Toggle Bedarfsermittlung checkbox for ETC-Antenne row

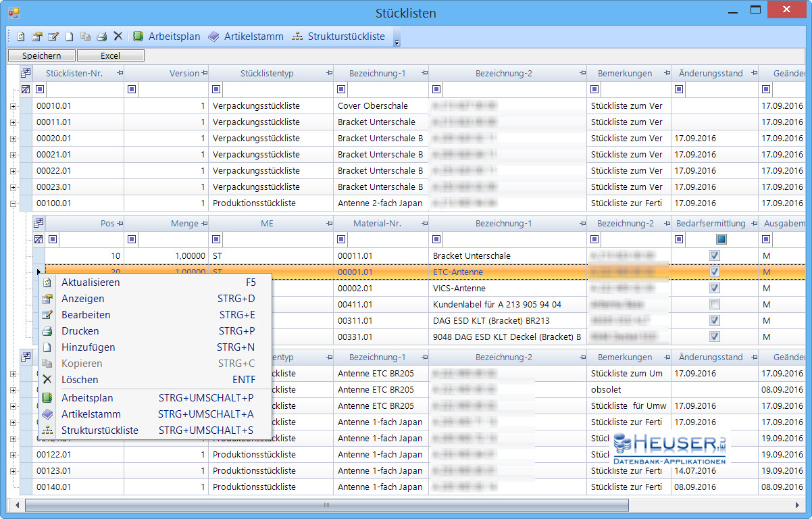tap(715, 272)
